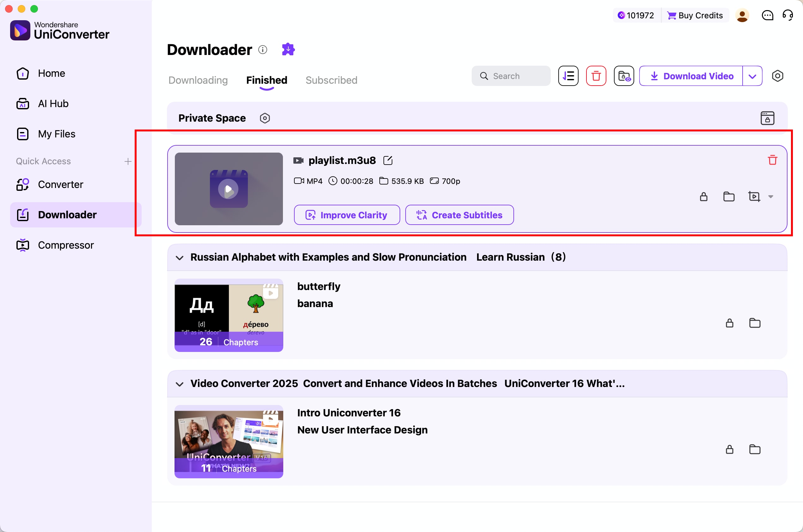Open the user account avatar

point(742,15)
